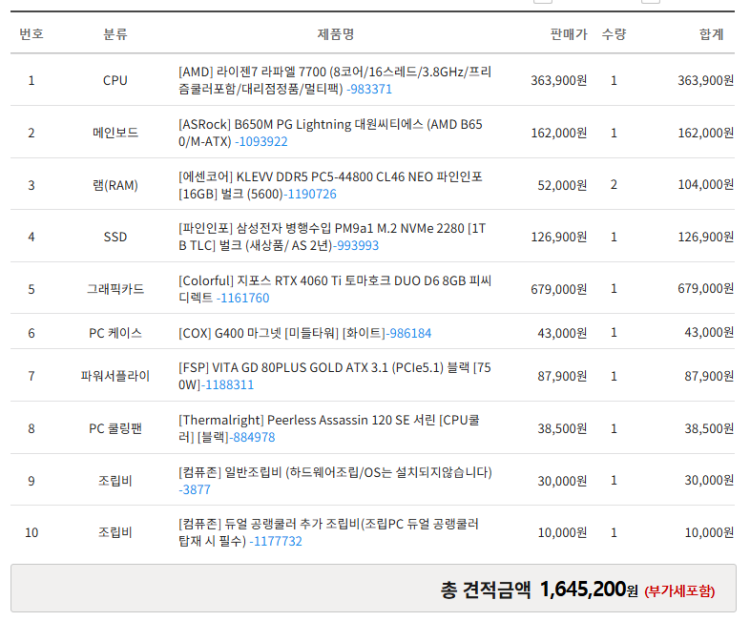750x621 pixels.
Task: Click the 52,000원 unit price for RAM
Action: (x=562, y=185)
